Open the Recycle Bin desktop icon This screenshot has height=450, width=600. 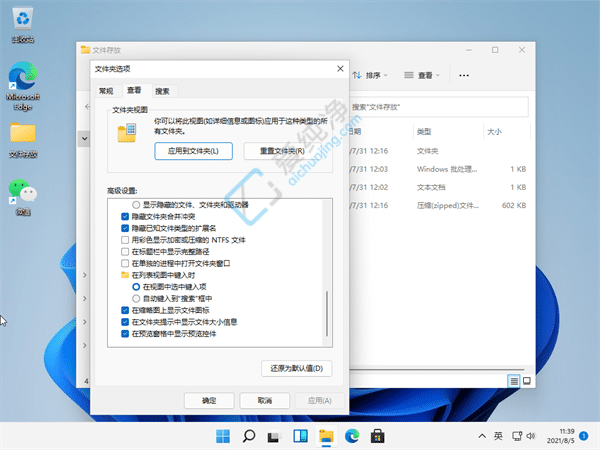point(23,24)
